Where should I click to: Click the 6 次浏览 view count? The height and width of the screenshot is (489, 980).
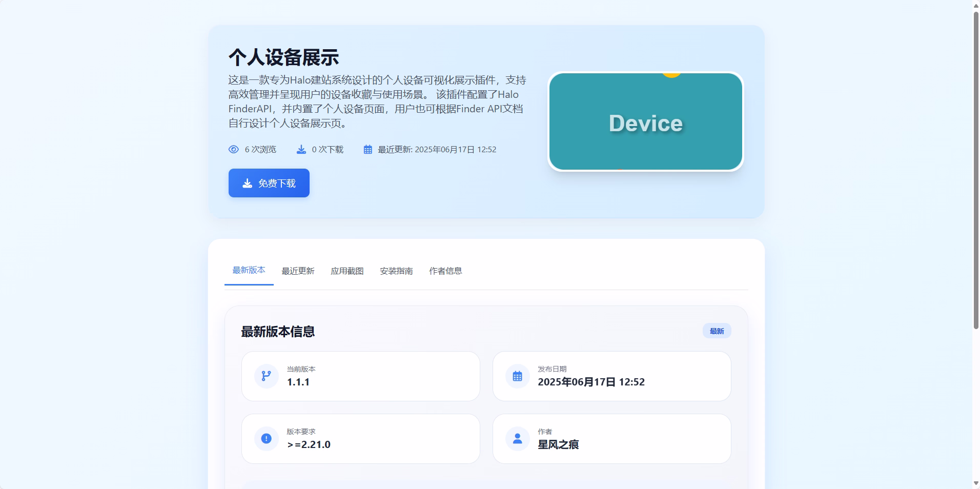pyautogui.click(x=260, y=149)
